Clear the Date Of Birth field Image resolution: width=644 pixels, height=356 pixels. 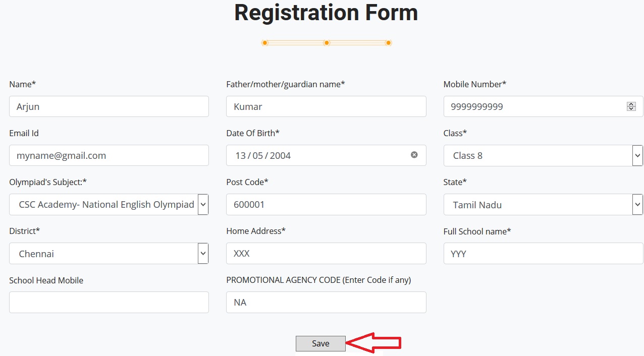click(414, 155)
